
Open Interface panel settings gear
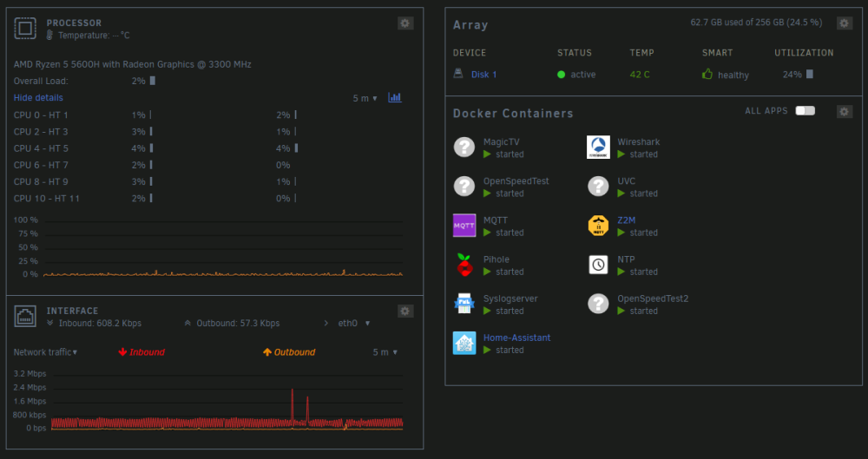click(x=405, y=311)
